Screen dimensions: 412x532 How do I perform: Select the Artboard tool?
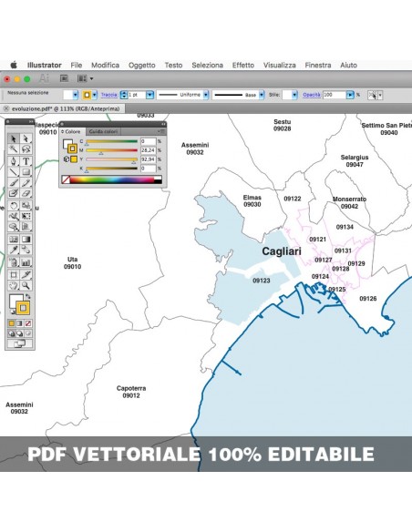coord(14,274)
